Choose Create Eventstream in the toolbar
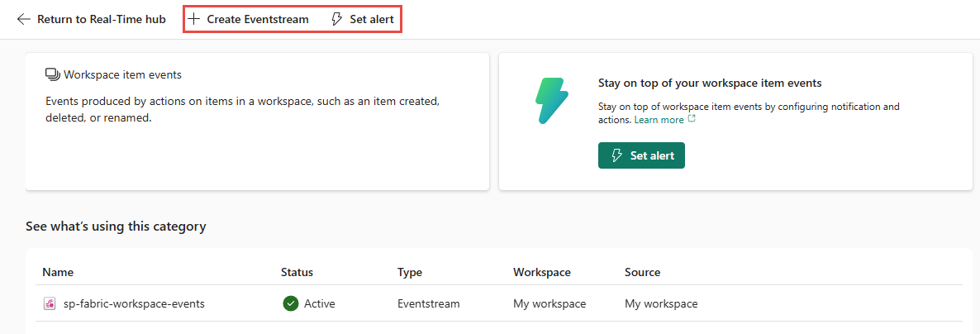The image size is (980, 334). coord(257,19)
